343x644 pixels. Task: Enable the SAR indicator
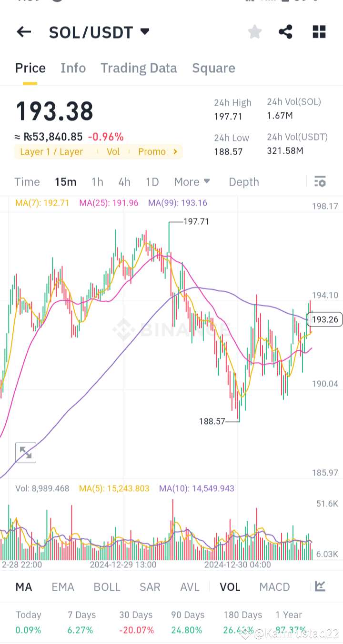click(x=150, y=586)
